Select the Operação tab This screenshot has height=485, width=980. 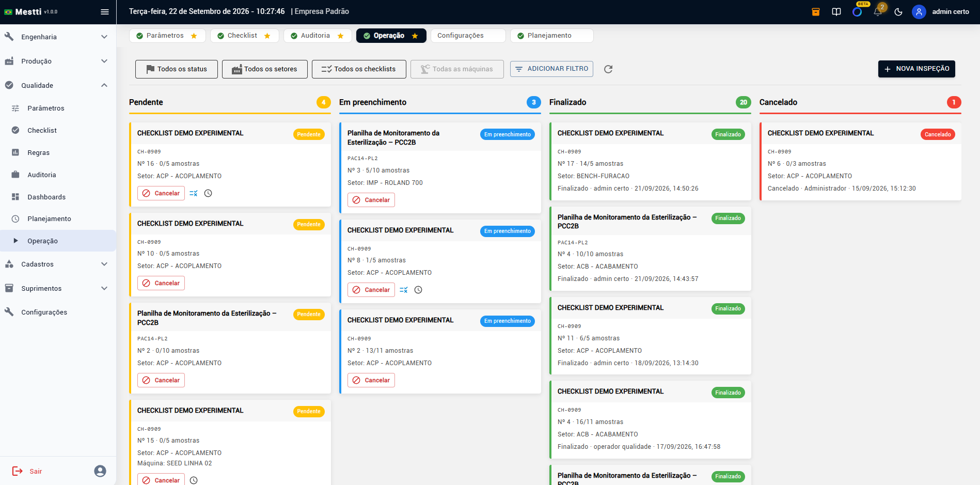391,36
